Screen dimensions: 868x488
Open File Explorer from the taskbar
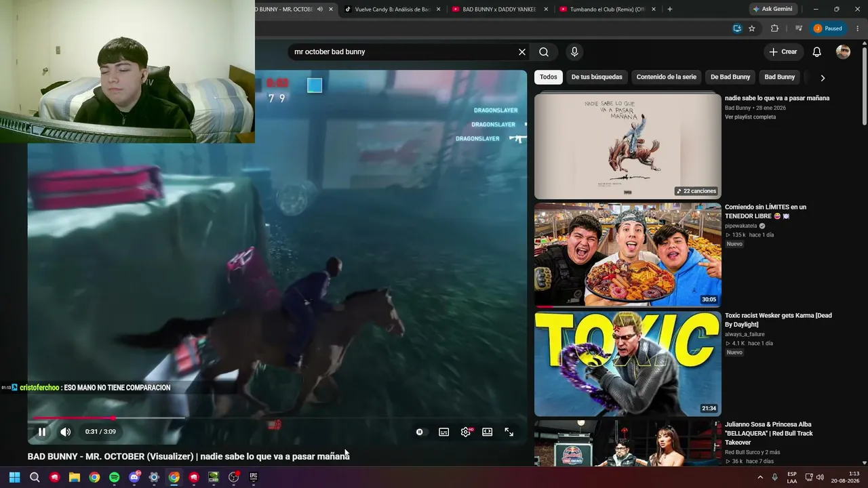pyautogui.click(x=75, y=477)
